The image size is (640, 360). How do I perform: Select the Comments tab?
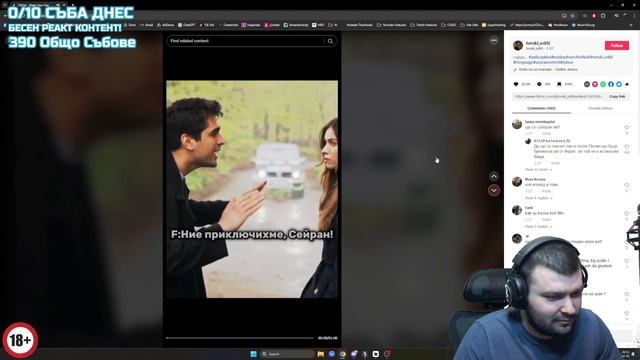tap(541, 109)
